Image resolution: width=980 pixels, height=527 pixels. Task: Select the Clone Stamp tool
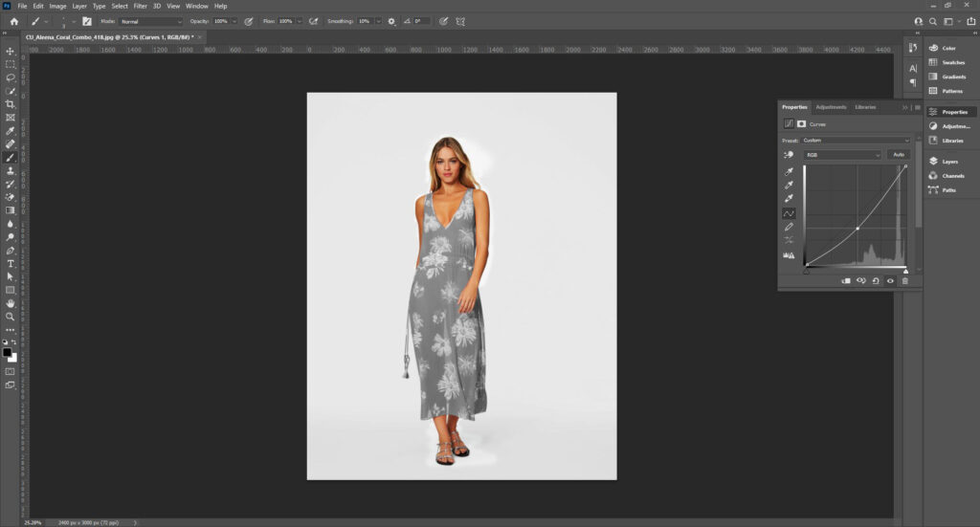click(x=10, y=170)
